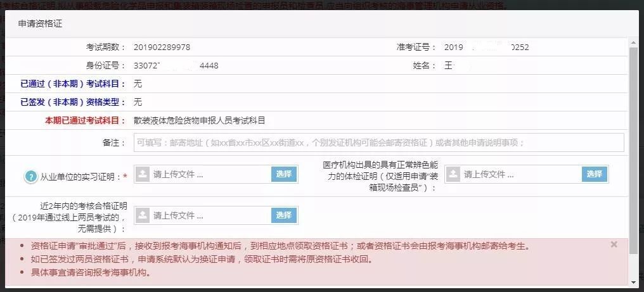Click upload icon in 考核合格证明 file field
644x292 pixels.
click(143, 215)
